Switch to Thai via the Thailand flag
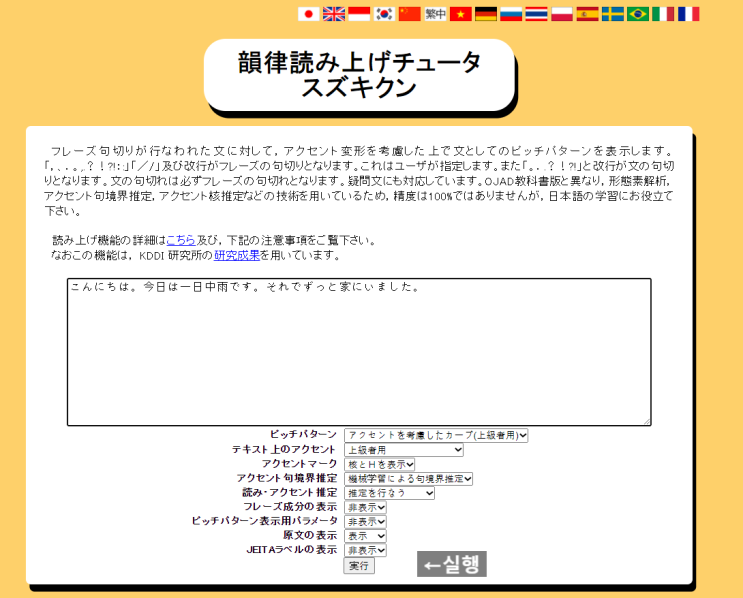743x598 pixels. tap(536, 14)
